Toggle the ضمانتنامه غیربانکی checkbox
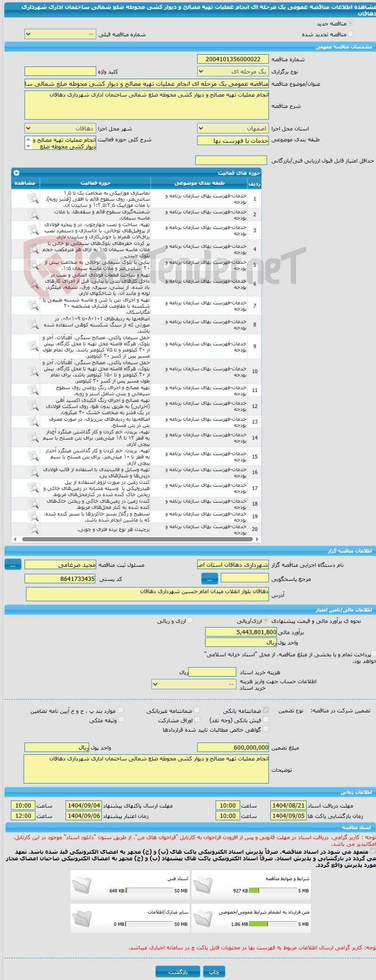 197,710
